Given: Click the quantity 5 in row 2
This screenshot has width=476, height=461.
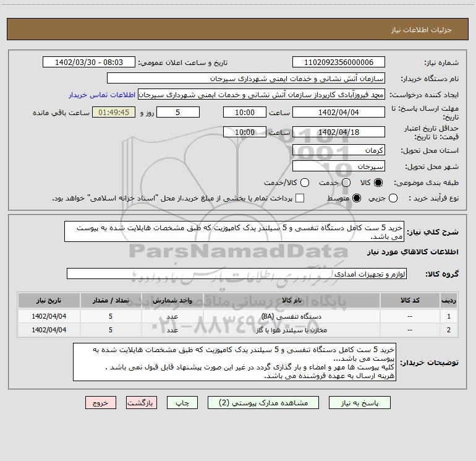Looking at the screenshot, I should click(x=111, y=330).
